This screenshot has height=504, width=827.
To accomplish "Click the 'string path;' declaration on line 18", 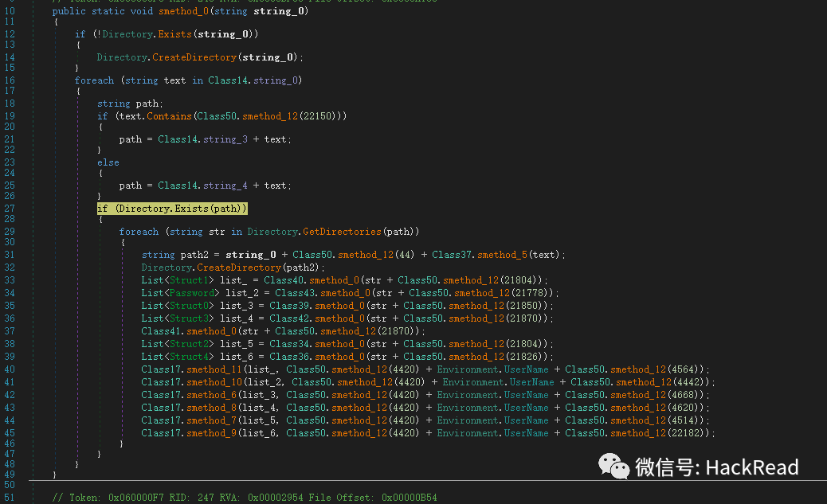I will [130, 104].
